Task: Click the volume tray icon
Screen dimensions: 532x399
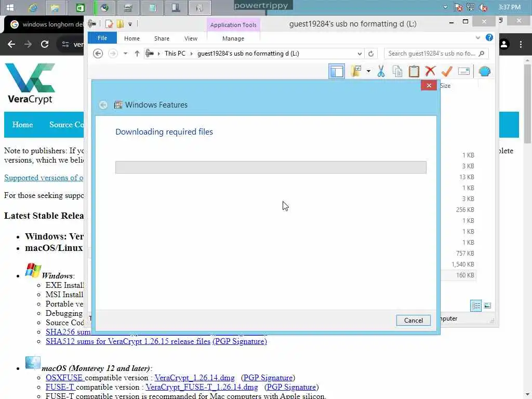Action: point(483,7)
